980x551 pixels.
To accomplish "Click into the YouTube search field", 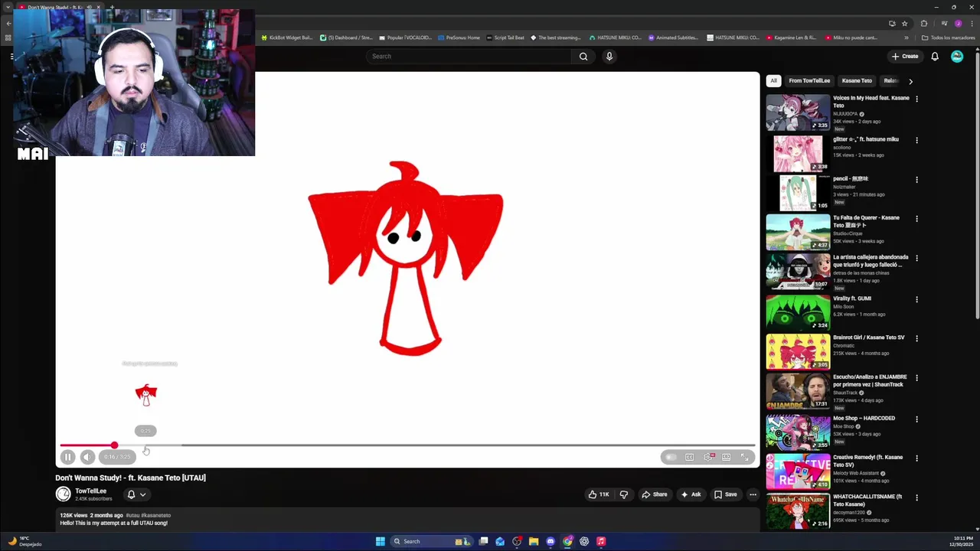I will tap(469, 56).
